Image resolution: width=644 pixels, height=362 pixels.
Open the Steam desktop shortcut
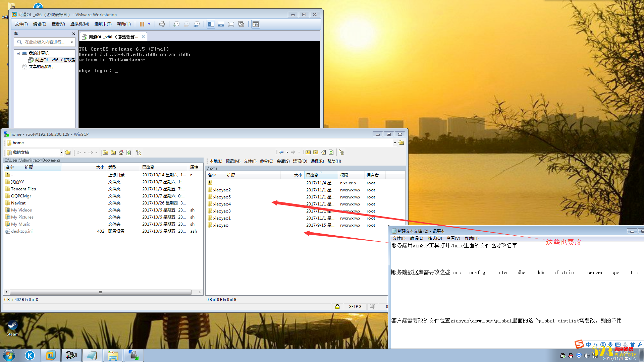point(13,328)
